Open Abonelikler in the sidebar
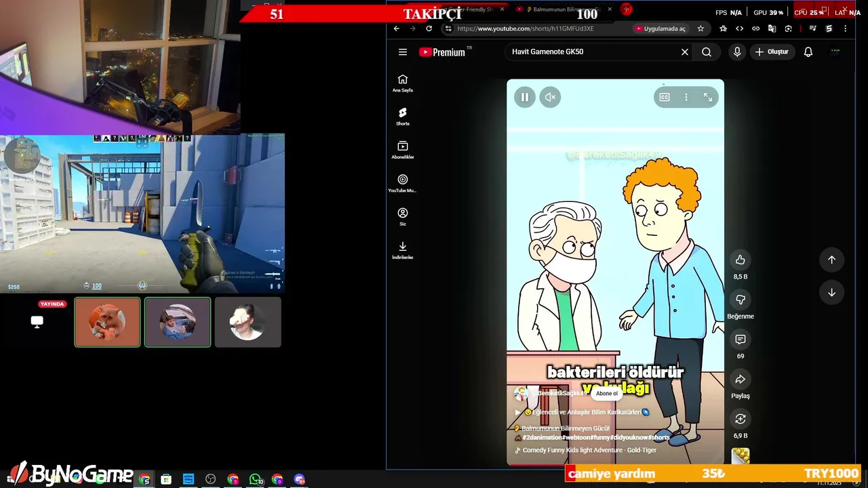 tap(403, 150)
